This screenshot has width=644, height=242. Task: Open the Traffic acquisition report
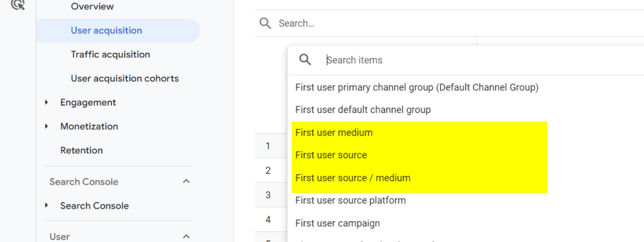point(111,55)
